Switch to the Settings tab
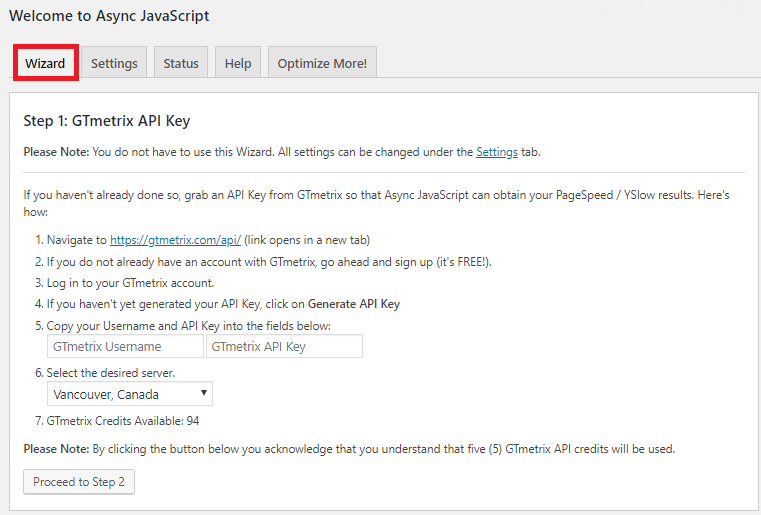 click(114, 63)
